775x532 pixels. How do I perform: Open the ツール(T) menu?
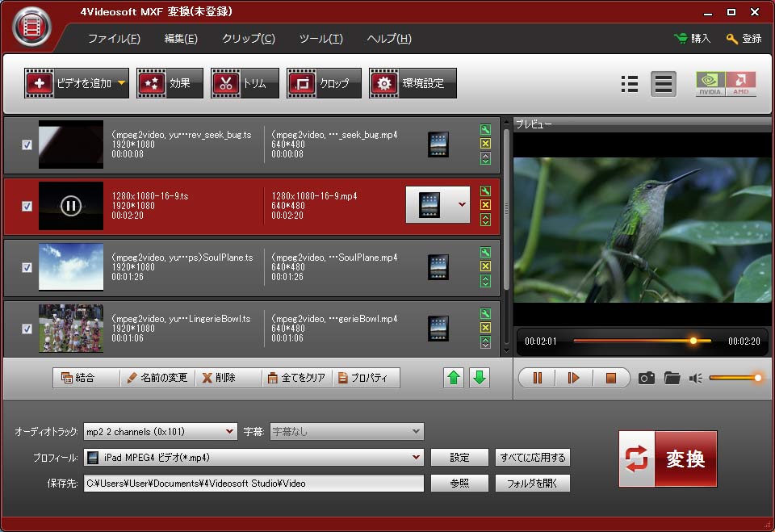click(320, 39)
